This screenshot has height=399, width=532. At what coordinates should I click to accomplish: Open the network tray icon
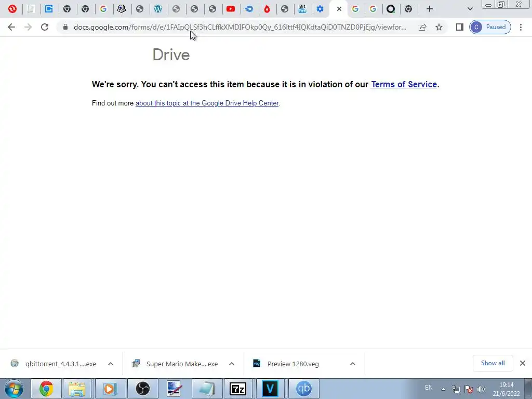pyautogui.click(x=456, y=389)
